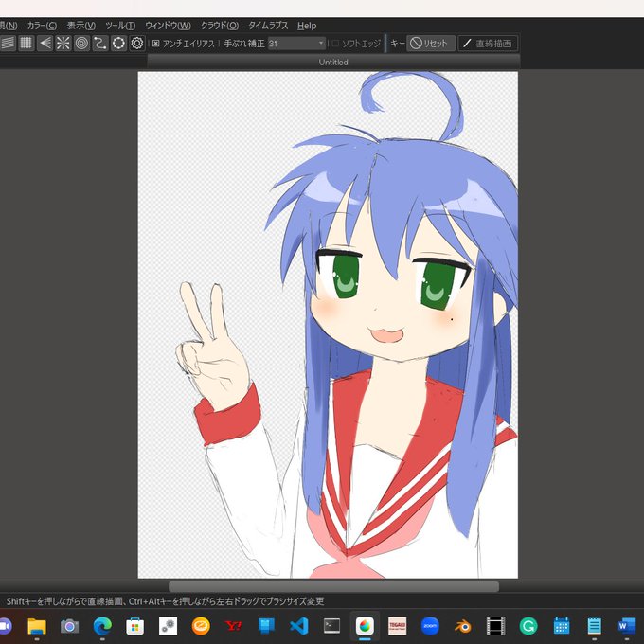Toggle the ソフトエッジ checkbox
Viewport: 644px width, 644px height.
pyautogui.click(x=335, y=44)
